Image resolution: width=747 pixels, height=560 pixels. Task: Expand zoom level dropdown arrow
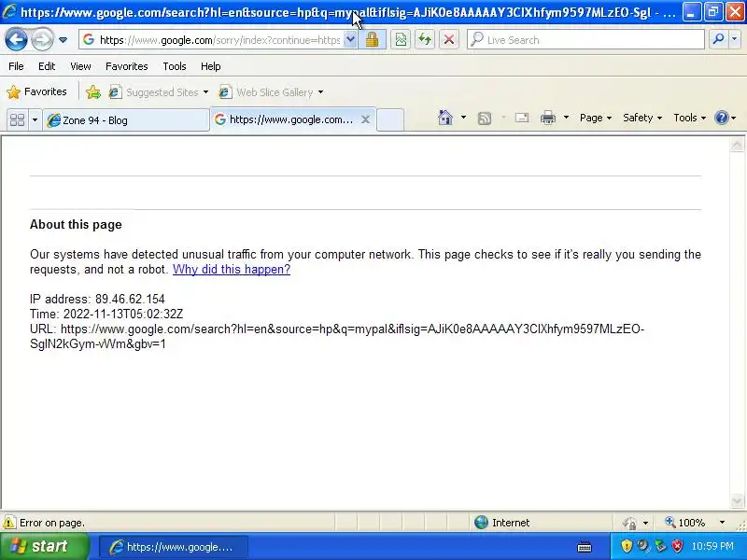pyautogui.click(x=722, y=523)
